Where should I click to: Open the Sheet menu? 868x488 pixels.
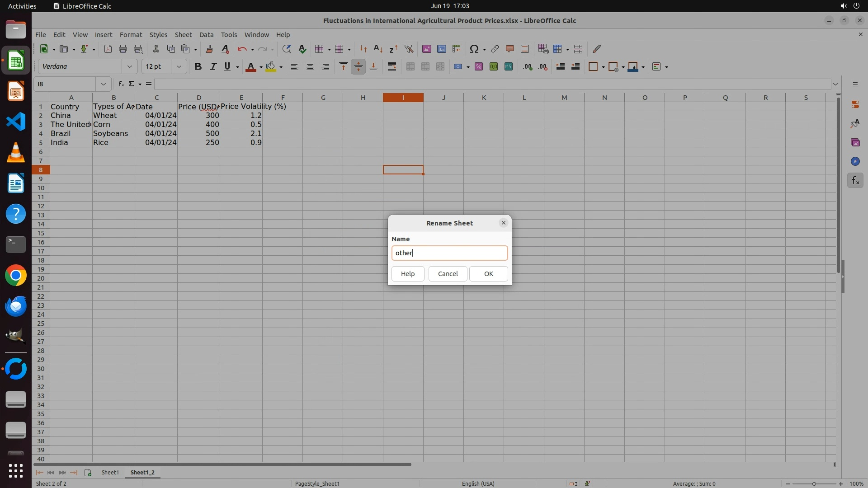183,35
